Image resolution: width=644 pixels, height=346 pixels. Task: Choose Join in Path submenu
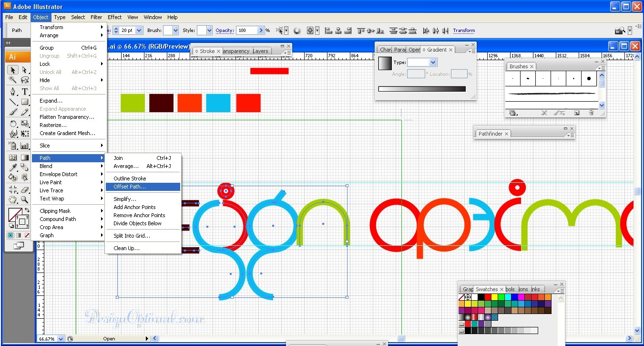click(143, 158)
